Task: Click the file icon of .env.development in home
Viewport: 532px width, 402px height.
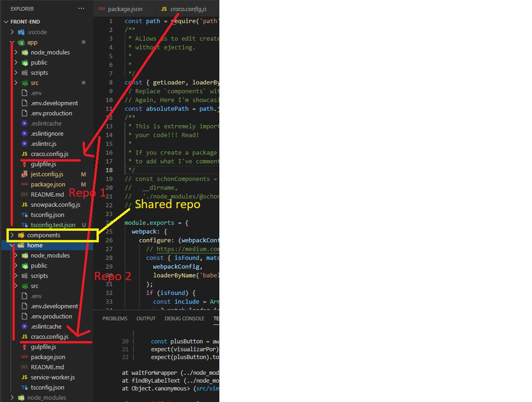Action: point(24,306)
